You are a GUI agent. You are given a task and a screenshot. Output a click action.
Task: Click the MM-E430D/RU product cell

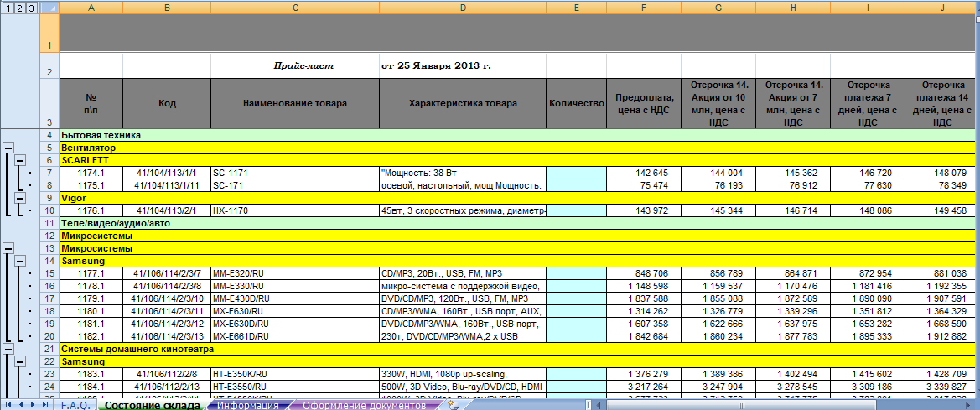[x=295, y=298]
